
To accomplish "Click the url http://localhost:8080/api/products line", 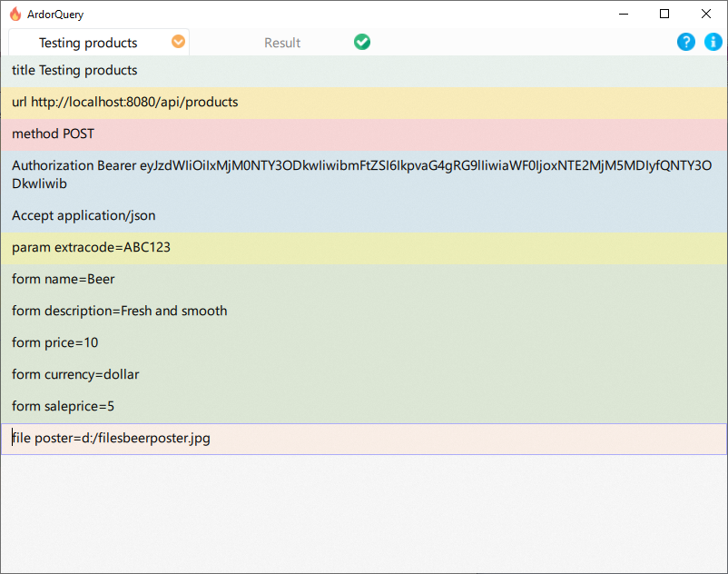I will pos(364,103).
